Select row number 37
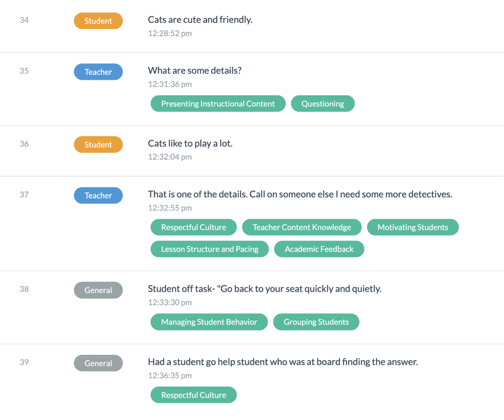This screenshot has height=420, width=504. (24, 195)
